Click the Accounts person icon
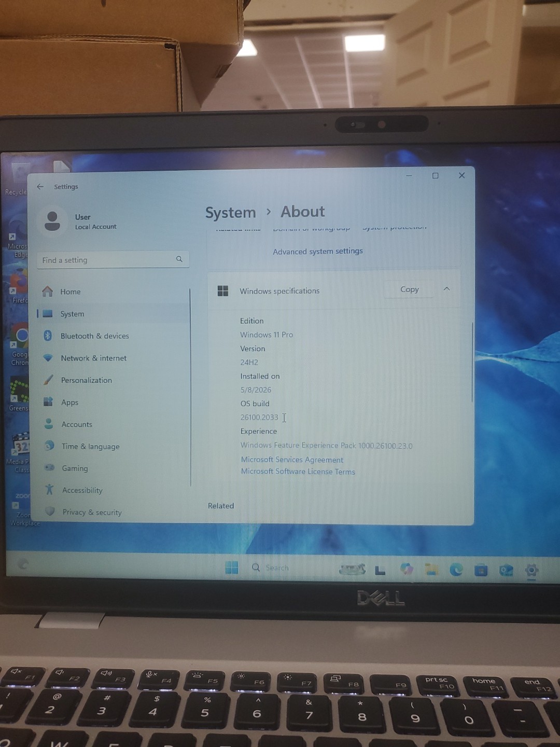The image size is (560, 747). coord(49,424)
